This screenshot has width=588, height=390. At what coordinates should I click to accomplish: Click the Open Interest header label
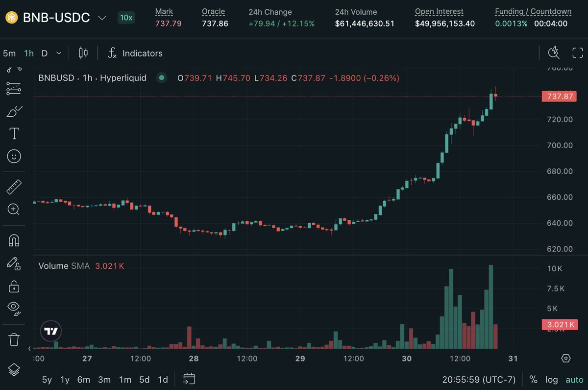pos(439,12)
